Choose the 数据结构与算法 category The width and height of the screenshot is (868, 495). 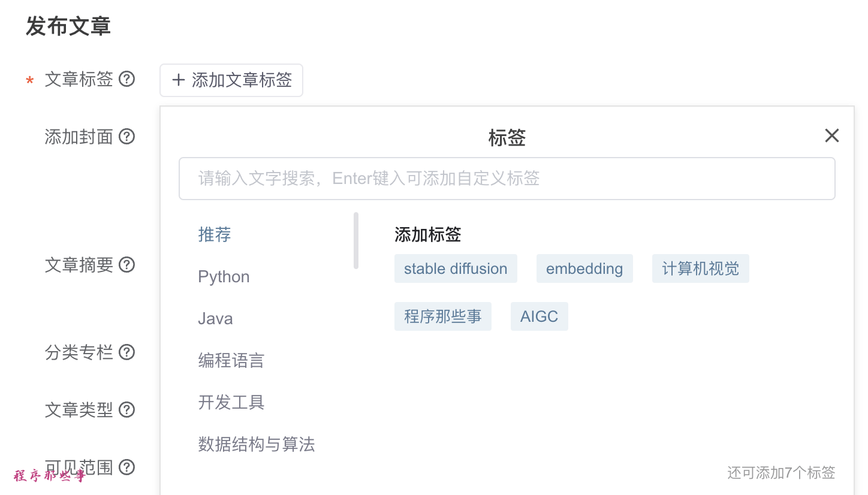[256, 444]
